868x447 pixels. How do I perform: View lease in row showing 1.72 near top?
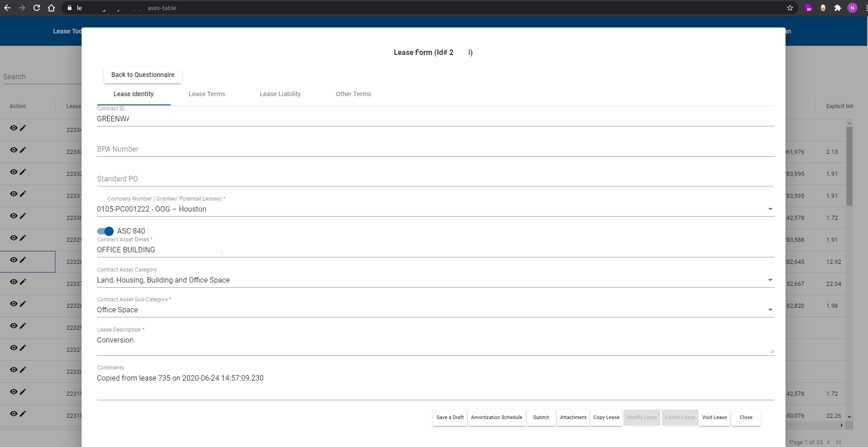[14, 216]
